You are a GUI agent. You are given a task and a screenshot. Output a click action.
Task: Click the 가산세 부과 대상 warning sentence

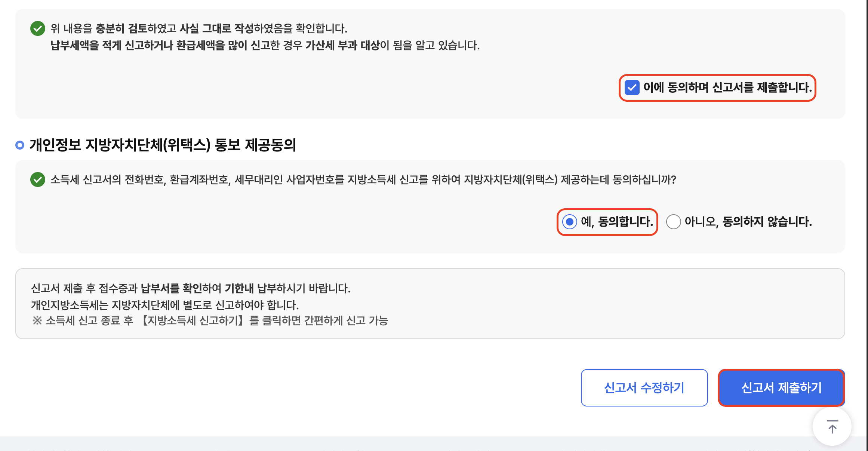[x=265, y=46]
